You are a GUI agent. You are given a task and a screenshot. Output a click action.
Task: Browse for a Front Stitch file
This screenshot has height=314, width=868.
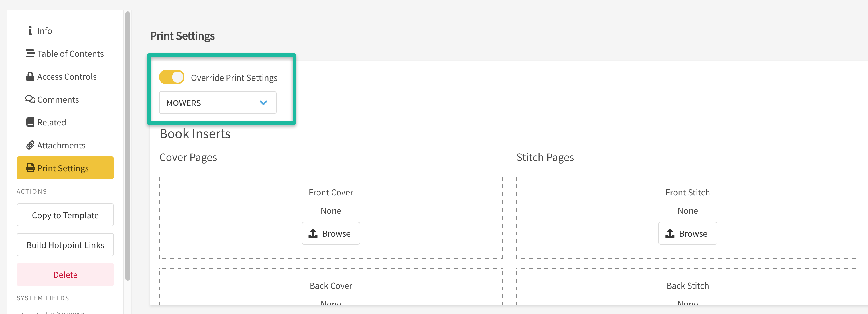[688, 233]
